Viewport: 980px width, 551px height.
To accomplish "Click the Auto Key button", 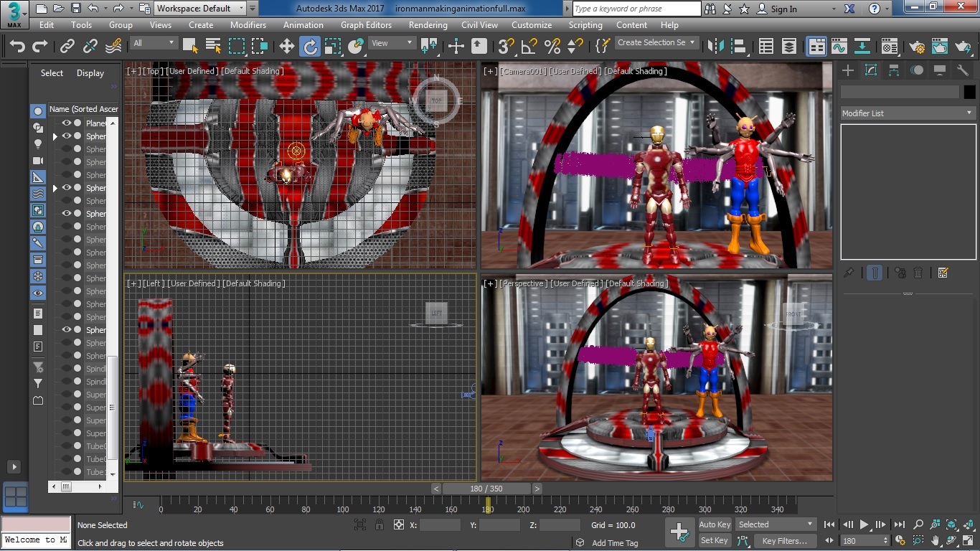I will tap(715, 524).
